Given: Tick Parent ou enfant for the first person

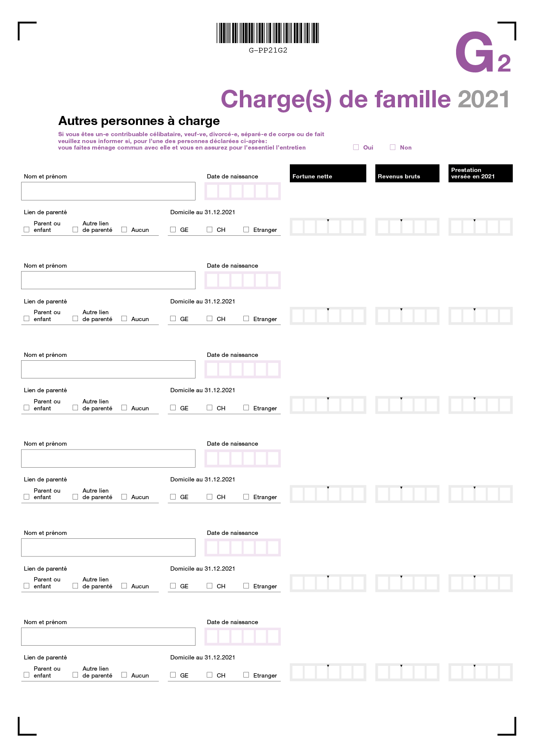Looking at the screenshot, I should (27, 230).
